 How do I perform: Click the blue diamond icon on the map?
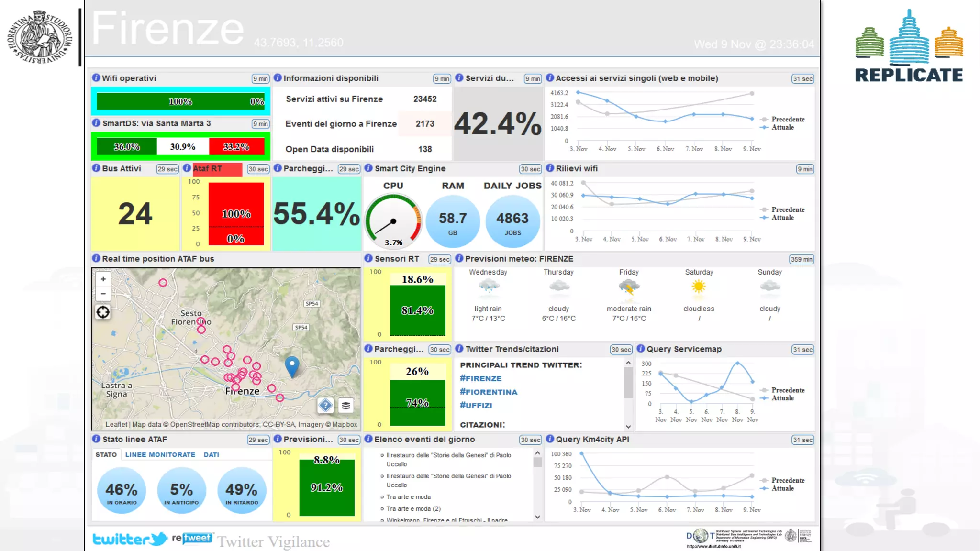tap(325, 406)
